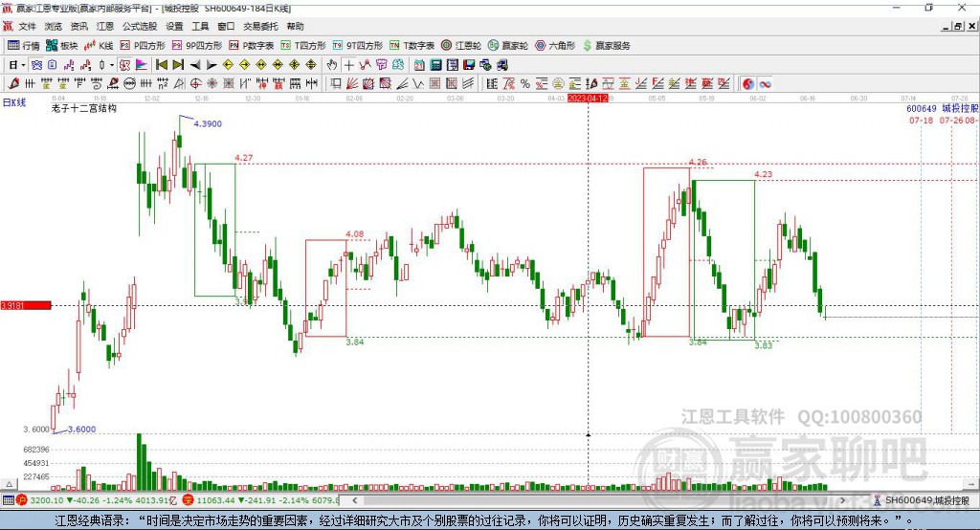Open the 设置 menu
980x530 pixels.
174,26
